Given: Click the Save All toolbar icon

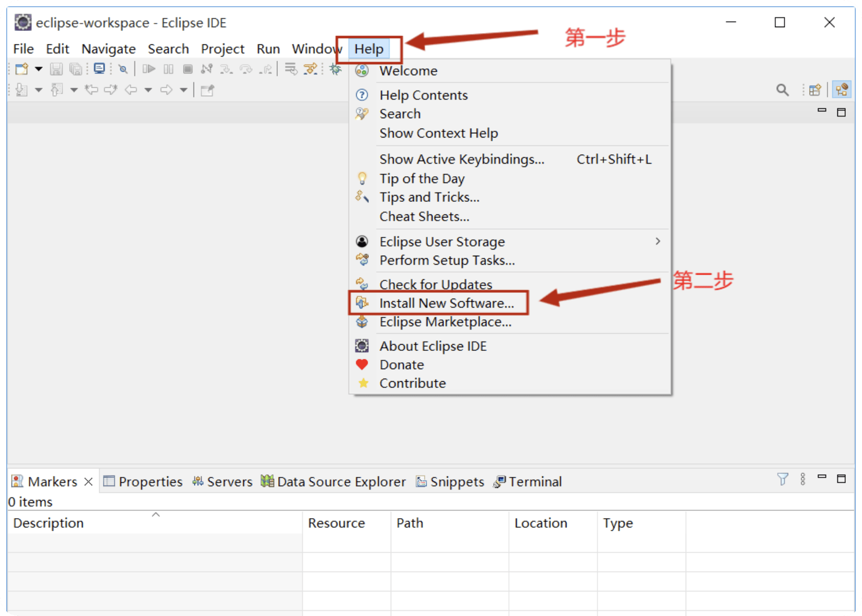Looking at the screenshot, I should [x=76, y=69].
